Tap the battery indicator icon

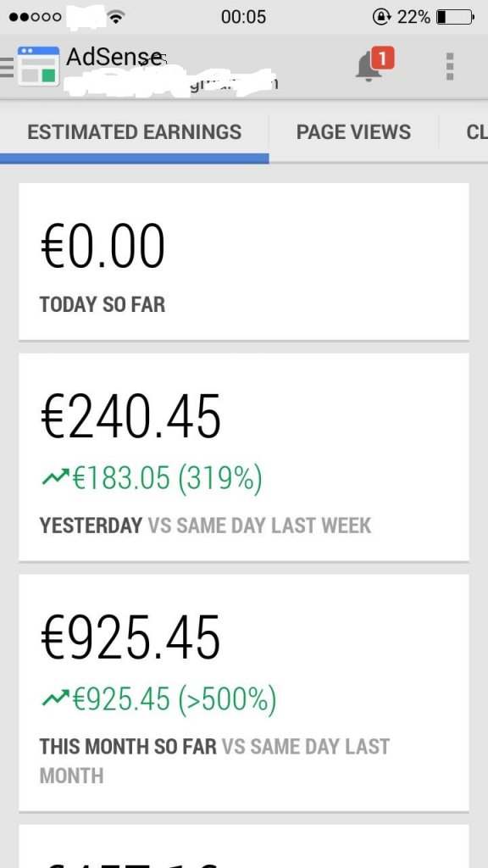456,17
